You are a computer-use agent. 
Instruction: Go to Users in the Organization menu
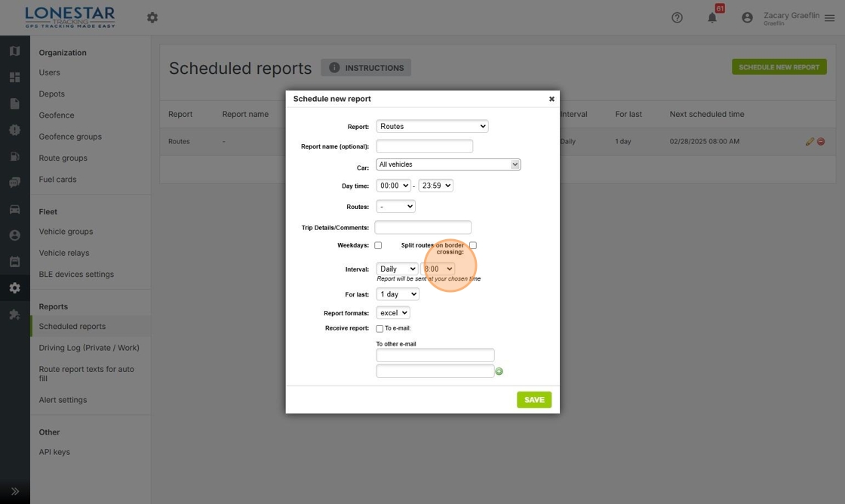pos(50,72)
